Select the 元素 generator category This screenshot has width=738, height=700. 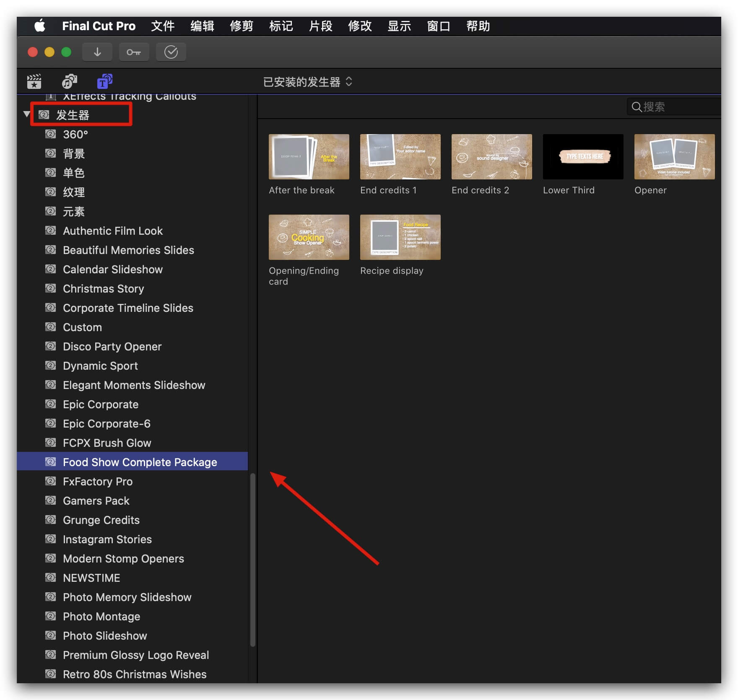click(x=132, y=211)
